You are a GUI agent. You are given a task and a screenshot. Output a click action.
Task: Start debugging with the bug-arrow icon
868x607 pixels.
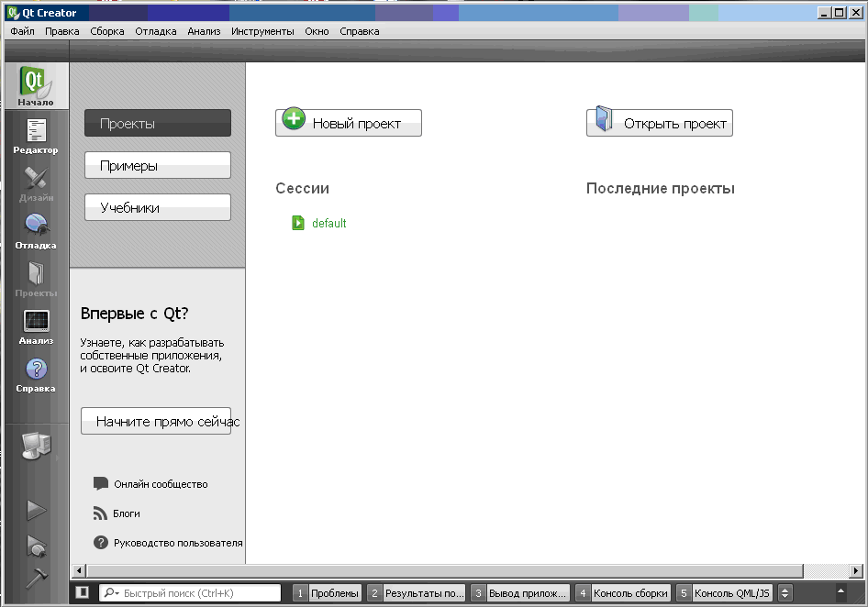(x=37, y=546)
